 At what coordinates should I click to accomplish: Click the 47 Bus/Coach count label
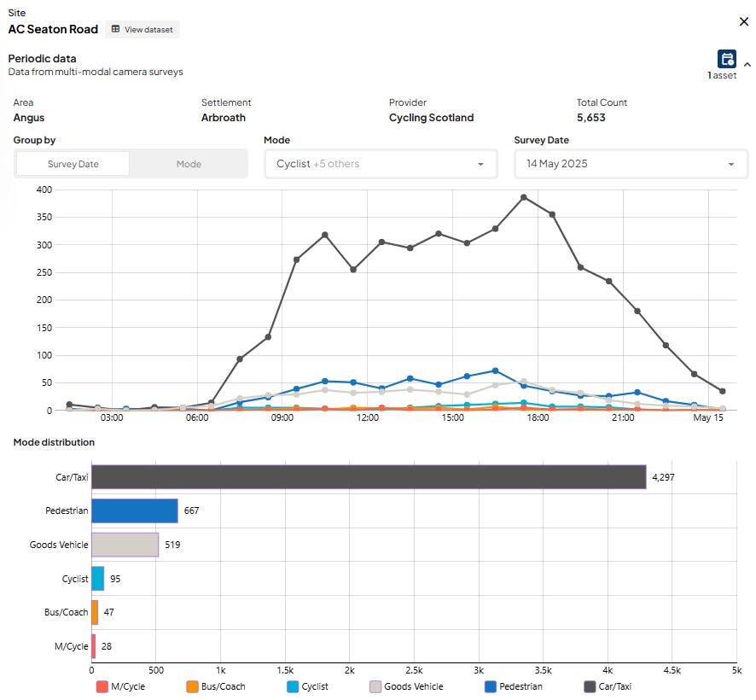[109, 612]
